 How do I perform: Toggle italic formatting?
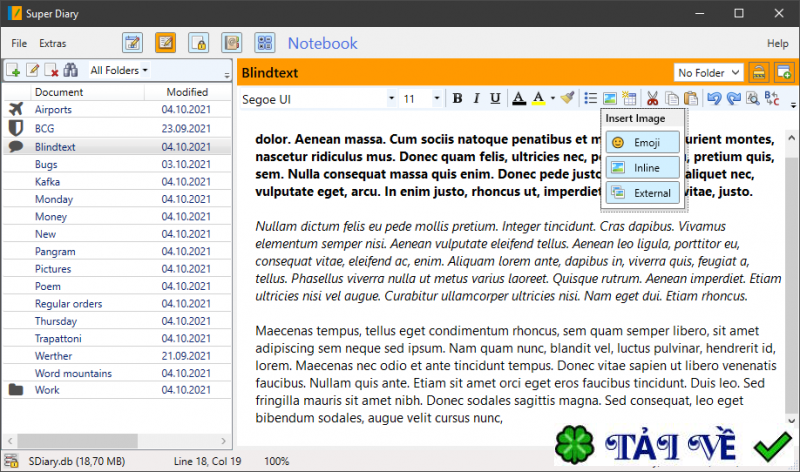tap(476, 98)
